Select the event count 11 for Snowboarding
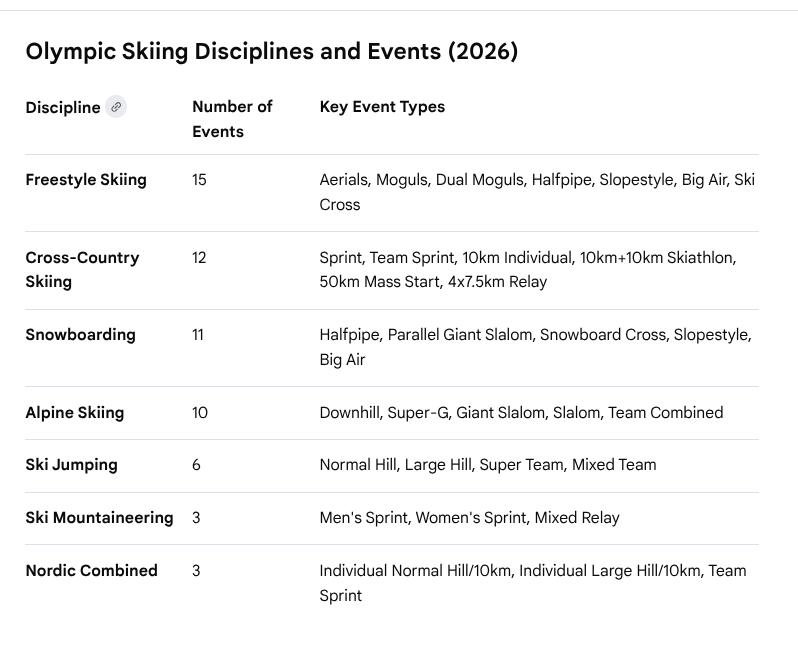This screenshot has height=648, width=798. pyautogui.click(x=198, y=335)
